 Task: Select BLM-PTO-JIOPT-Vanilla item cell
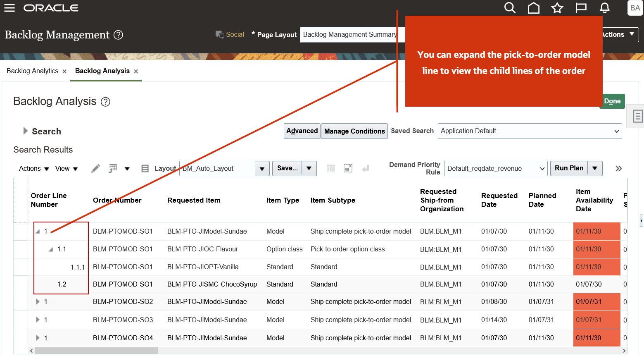pyautogui.click(x=203, y=267)
